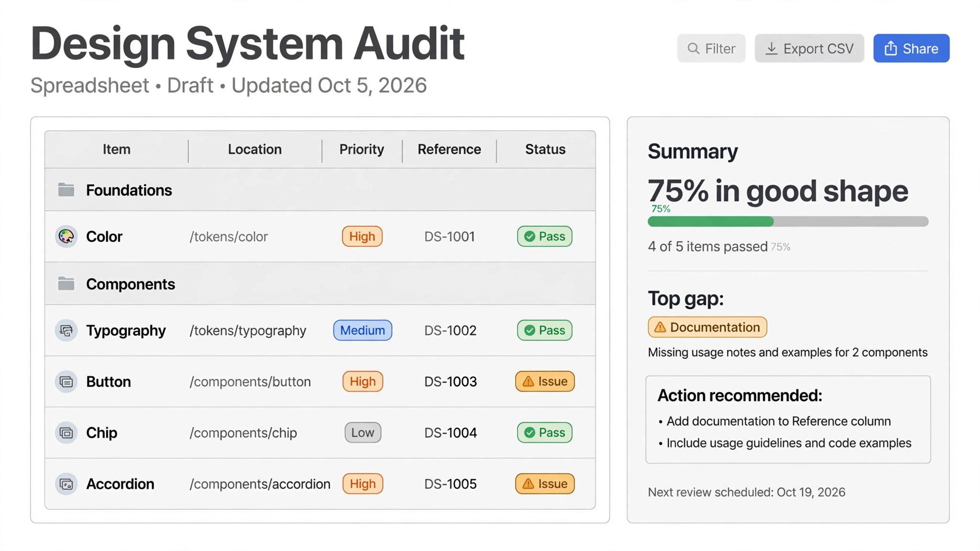
Task: Click the Pass status badge for Typography
Action: [x=545, y=330]
